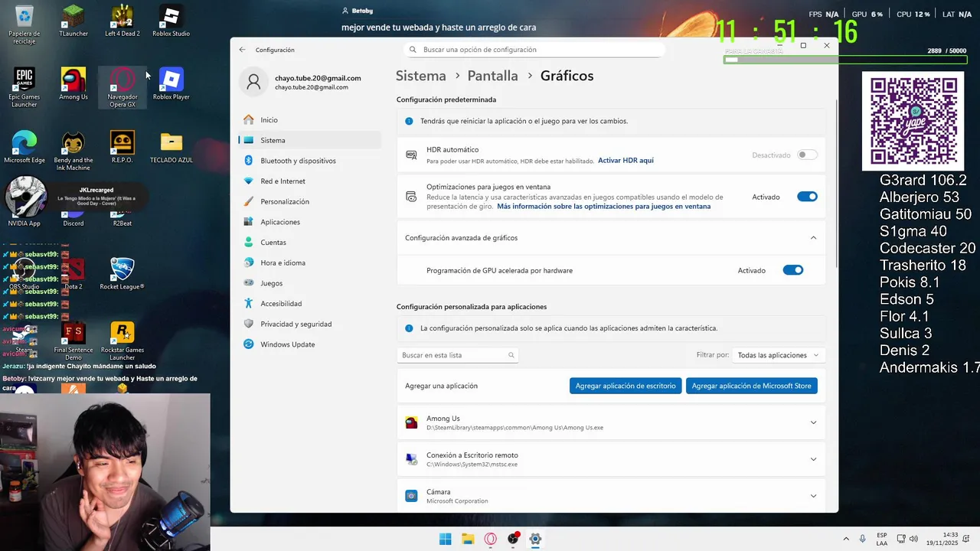Open Navegador Opera GX desktop icon
The width and height of the screenshot is (980, 551).
click(122, 87)
